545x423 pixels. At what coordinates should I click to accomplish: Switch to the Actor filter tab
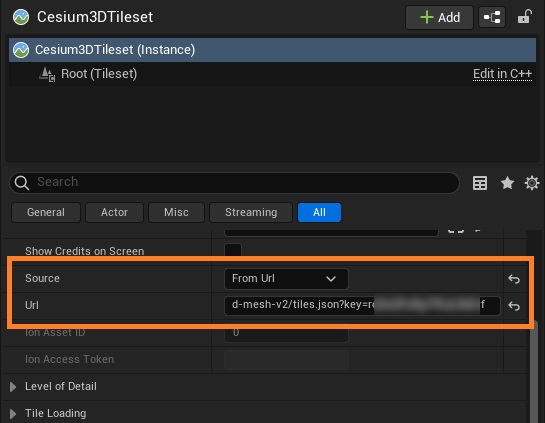(x=114, y=212)
